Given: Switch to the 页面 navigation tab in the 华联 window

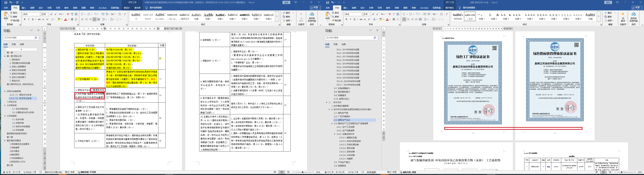Looking at the screenshot, I should (x=335, y=44).
